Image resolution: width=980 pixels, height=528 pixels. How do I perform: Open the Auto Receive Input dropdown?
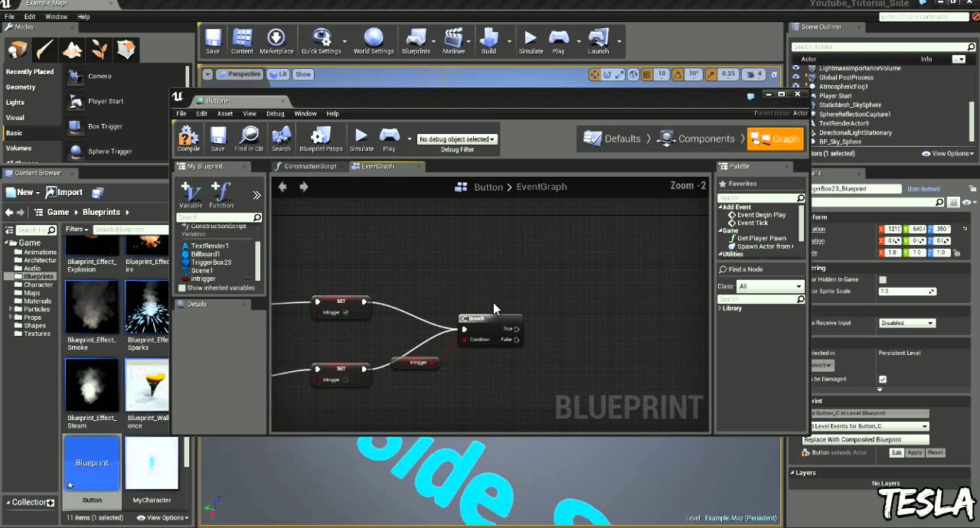point(907,323)
